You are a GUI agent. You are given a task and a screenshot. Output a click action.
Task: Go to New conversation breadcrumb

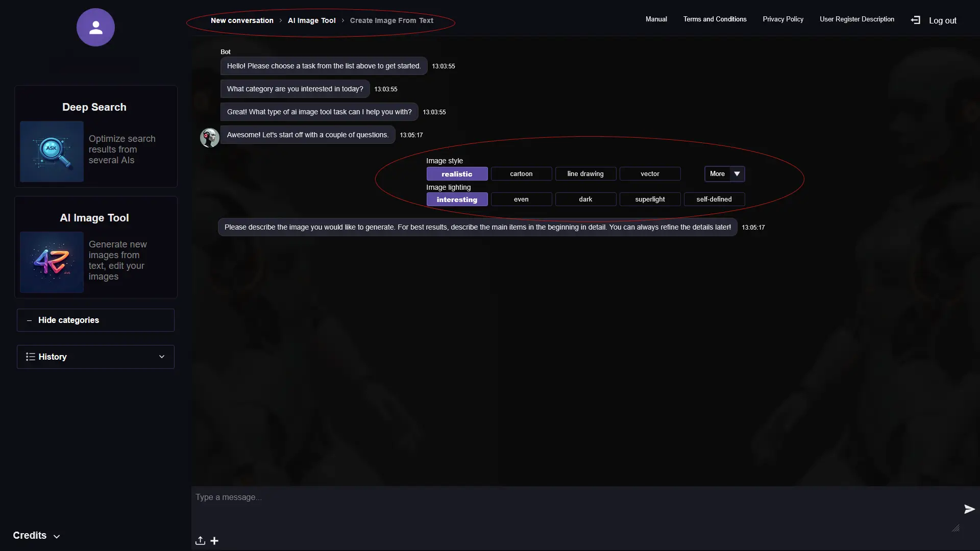tap(242, 21)
